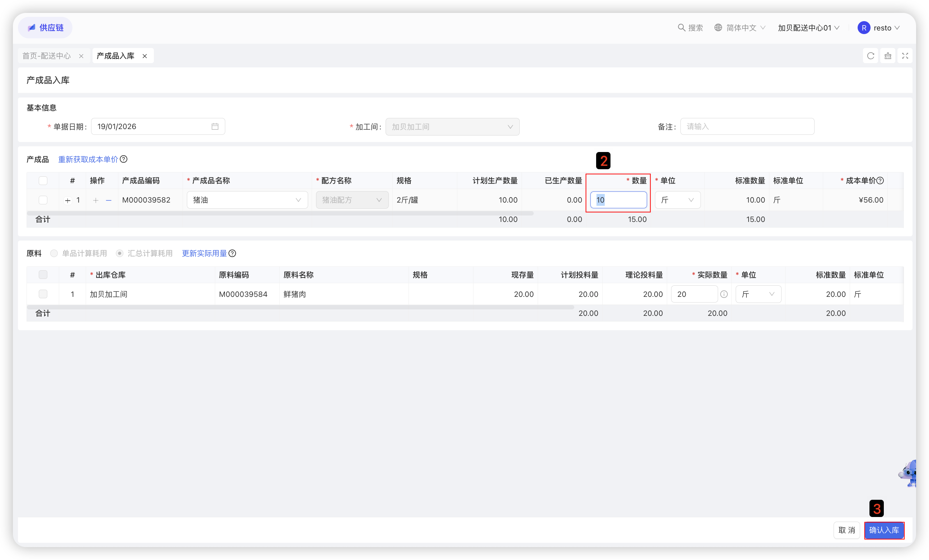The width and height of the screenshot is (929, 560).
Task: Select the 单品计算耗用 radio option
Action: coord(54,253)
